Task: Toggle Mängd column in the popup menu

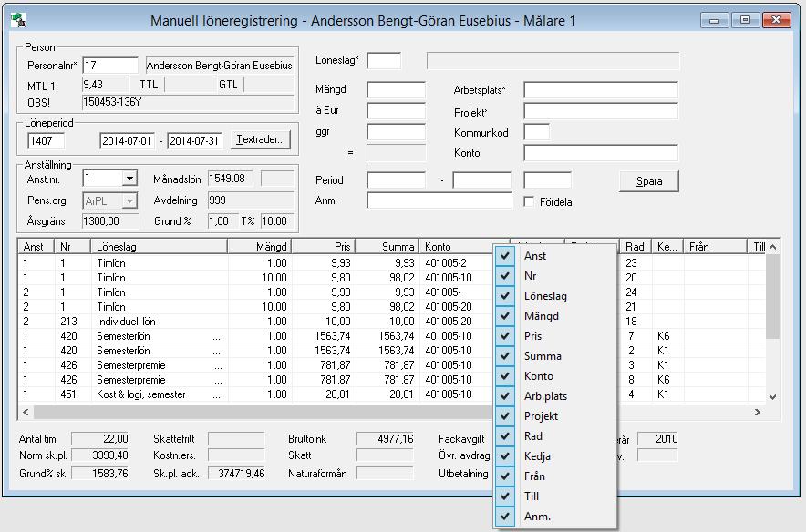Action: coord(554,316)
